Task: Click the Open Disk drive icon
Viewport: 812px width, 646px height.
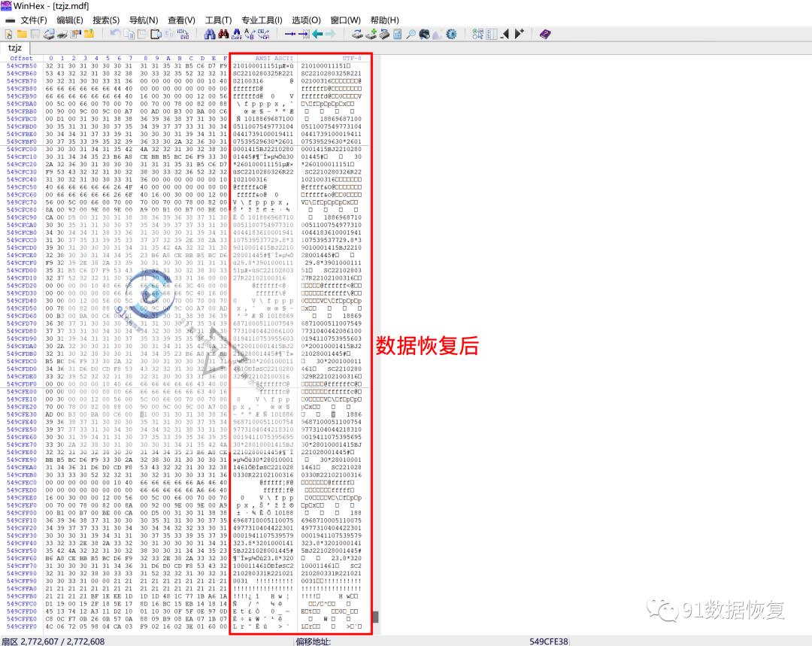Action: (x=357, y=34)
